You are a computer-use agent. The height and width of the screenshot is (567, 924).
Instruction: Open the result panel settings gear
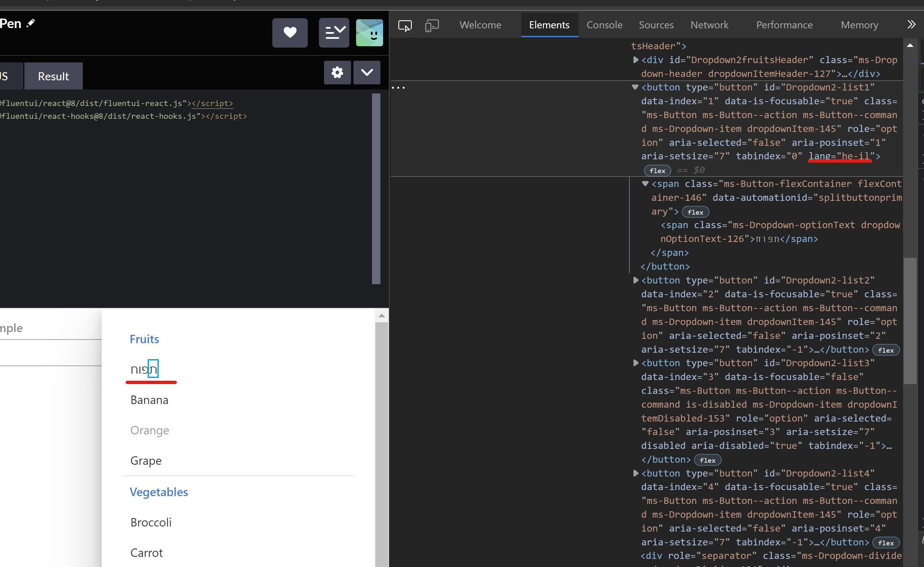click(337, 72)
